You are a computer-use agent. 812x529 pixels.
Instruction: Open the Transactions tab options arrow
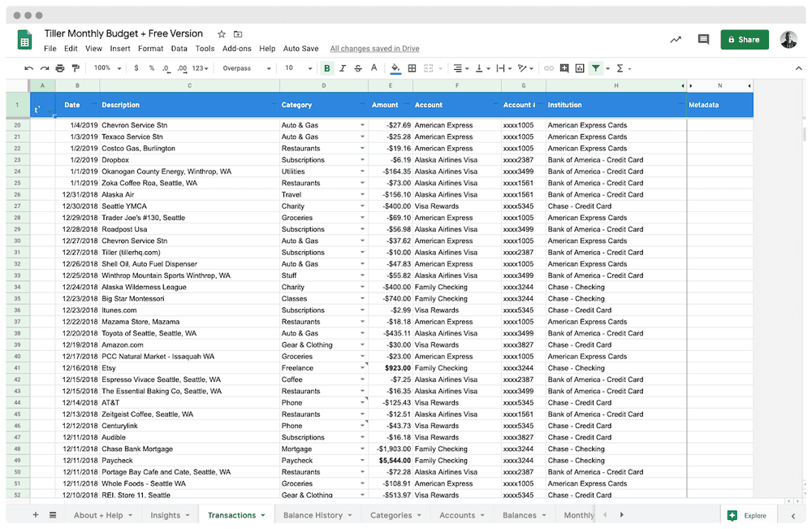coord(263,515)
